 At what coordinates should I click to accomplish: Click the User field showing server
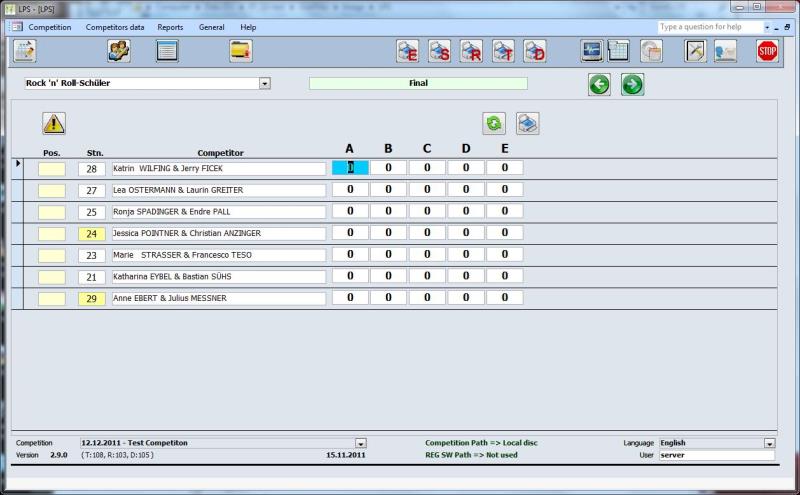click(716, 455)
